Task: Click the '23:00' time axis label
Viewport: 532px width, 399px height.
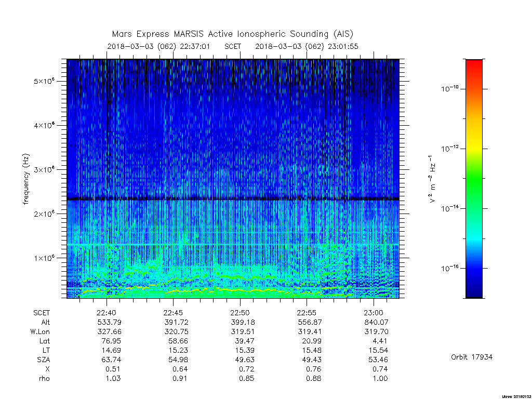Action: pyautogui.click(x=374, y=312)
